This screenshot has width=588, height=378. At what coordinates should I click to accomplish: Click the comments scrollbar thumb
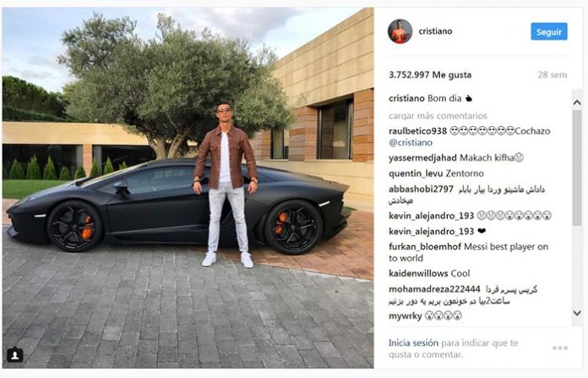tap(577, 167)
